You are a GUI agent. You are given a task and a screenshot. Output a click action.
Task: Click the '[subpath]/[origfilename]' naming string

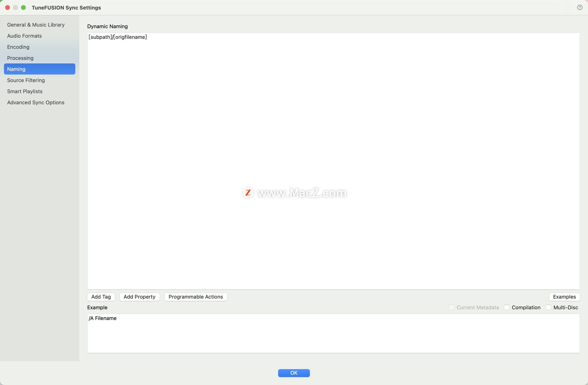[x=118, y=37]
